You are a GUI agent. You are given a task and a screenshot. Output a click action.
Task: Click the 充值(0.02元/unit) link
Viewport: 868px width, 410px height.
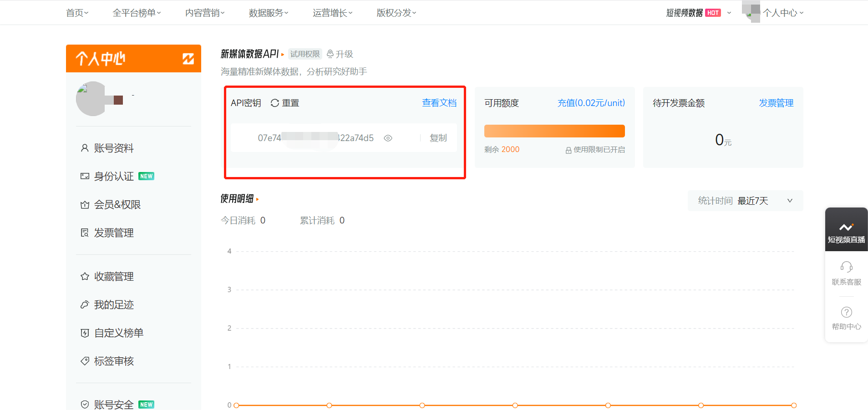click(x=591, y=103)
